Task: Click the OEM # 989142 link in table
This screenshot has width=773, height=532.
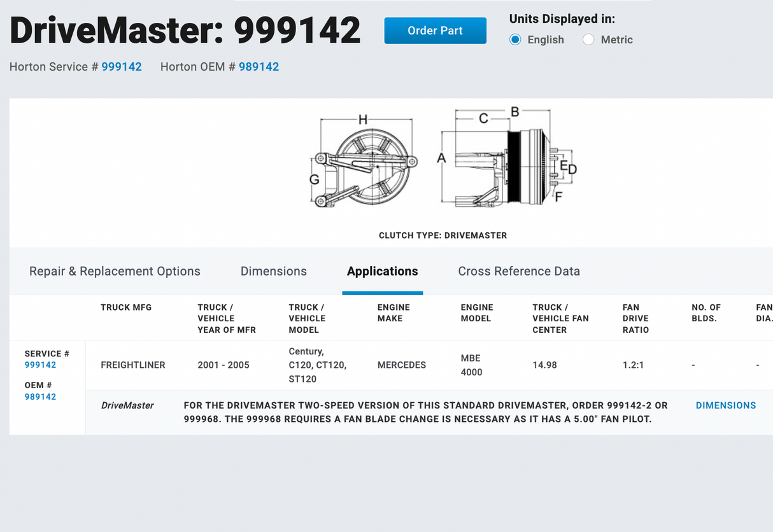Action: tap(40, 396)
